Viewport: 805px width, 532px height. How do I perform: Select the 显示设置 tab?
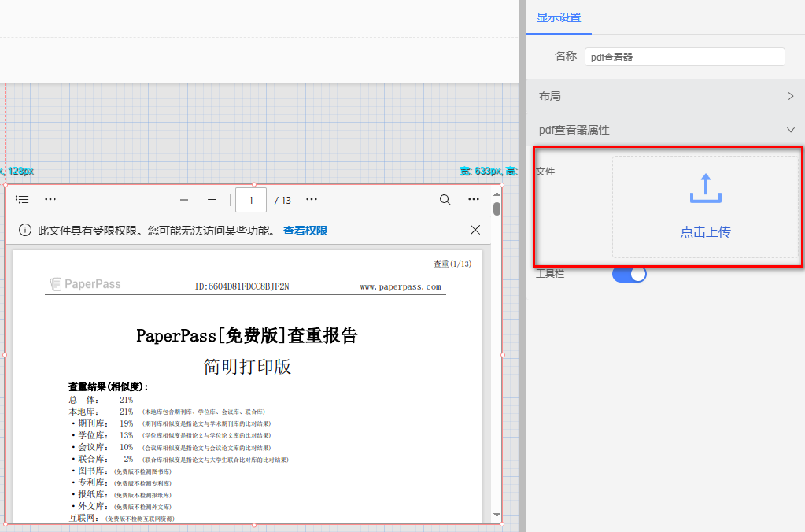(x=559, y=17)
